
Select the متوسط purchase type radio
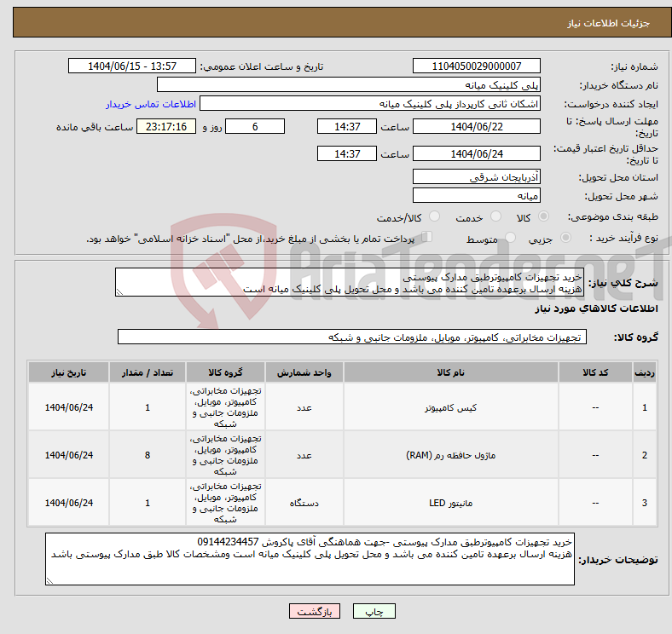(x=510, y=237)
